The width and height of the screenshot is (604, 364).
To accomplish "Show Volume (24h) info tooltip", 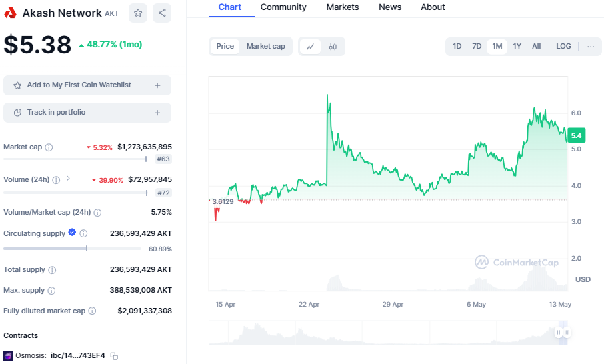I will 56,180.
